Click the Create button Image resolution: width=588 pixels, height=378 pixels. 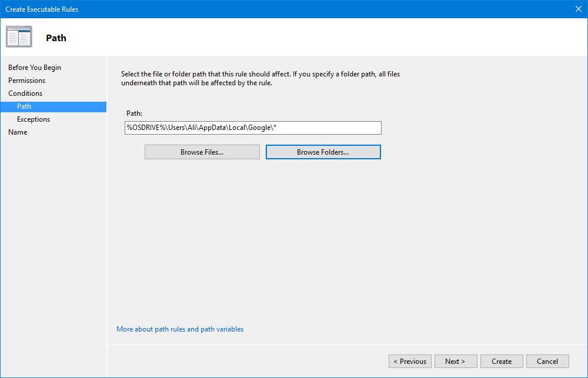coord(502,362)
